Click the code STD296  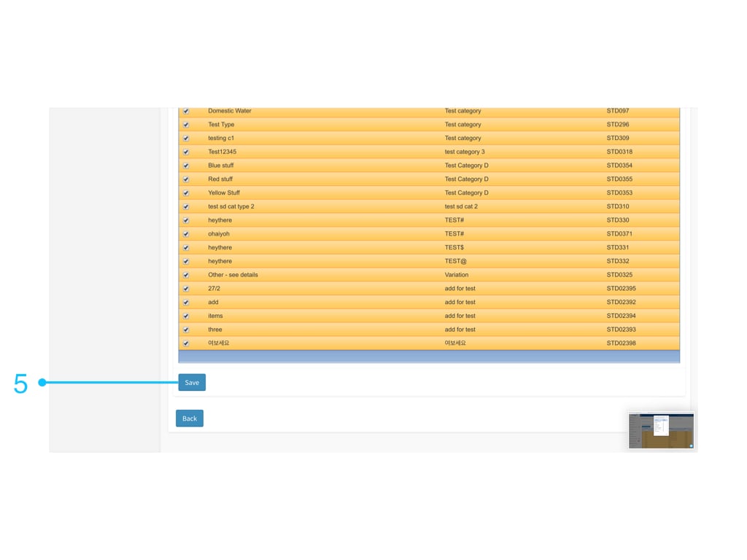click(x=618, y=124)
